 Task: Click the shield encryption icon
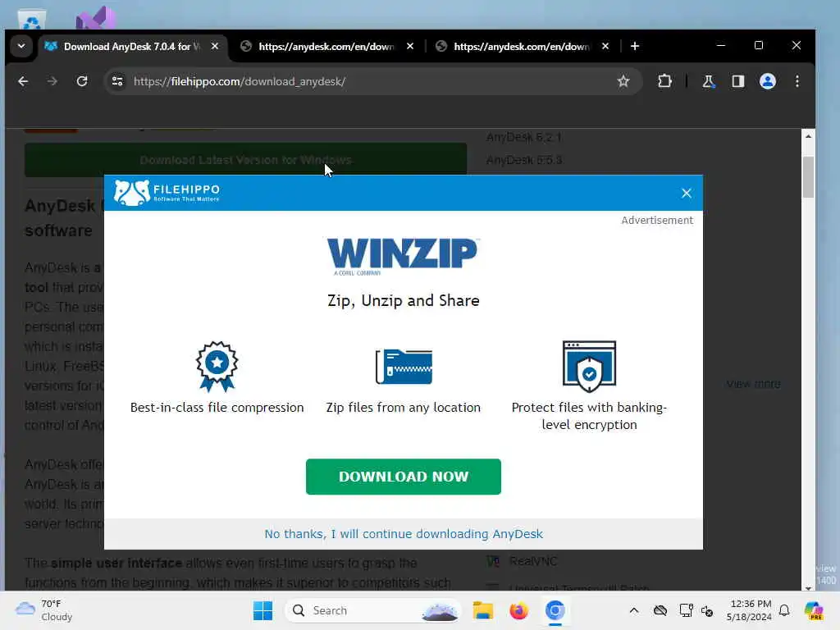pyautogui.click(x=589, y=367)
